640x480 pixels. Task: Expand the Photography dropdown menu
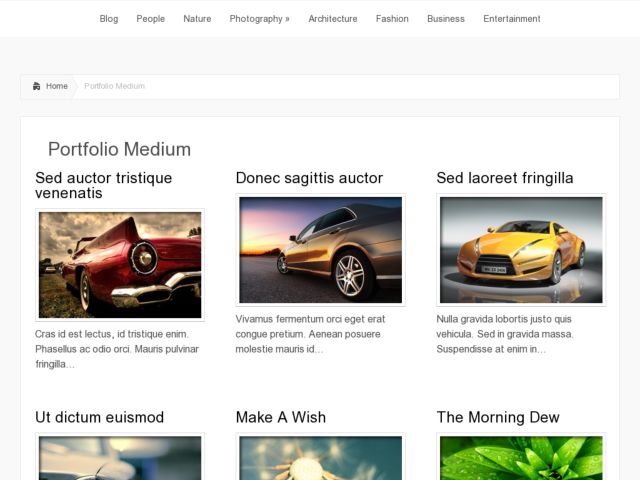click(260, 19)
